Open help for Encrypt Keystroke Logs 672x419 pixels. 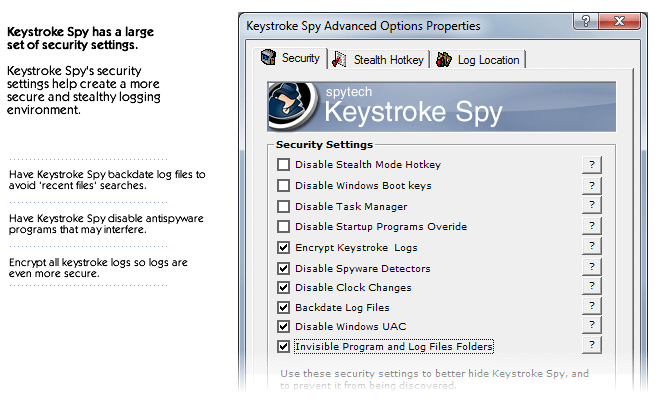[591, 247]
